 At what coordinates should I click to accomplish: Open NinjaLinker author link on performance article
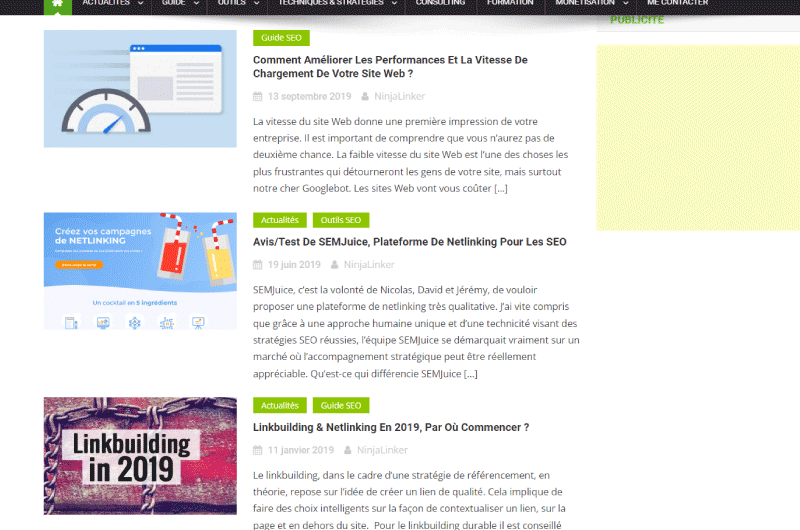(x=399, y=96)
